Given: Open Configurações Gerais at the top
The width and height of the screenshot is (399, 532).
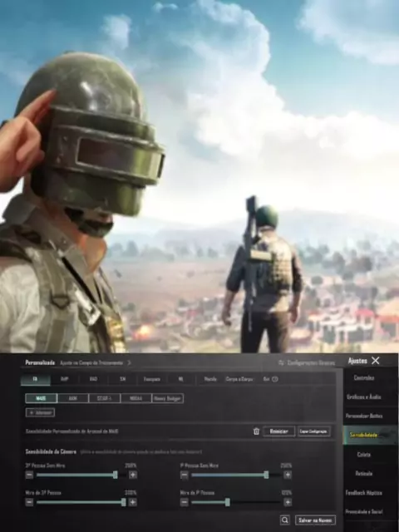Looking at the screenshot, I should click(307, 362).
